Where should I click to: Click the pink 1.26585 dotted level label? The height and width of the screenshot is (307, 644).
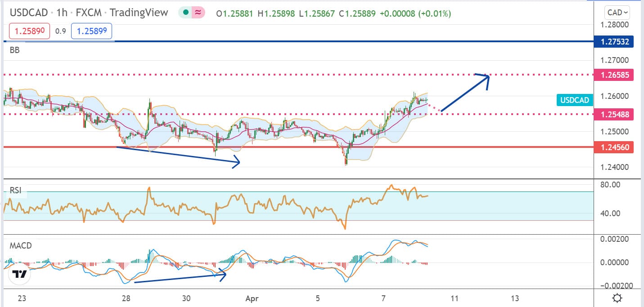614,75
